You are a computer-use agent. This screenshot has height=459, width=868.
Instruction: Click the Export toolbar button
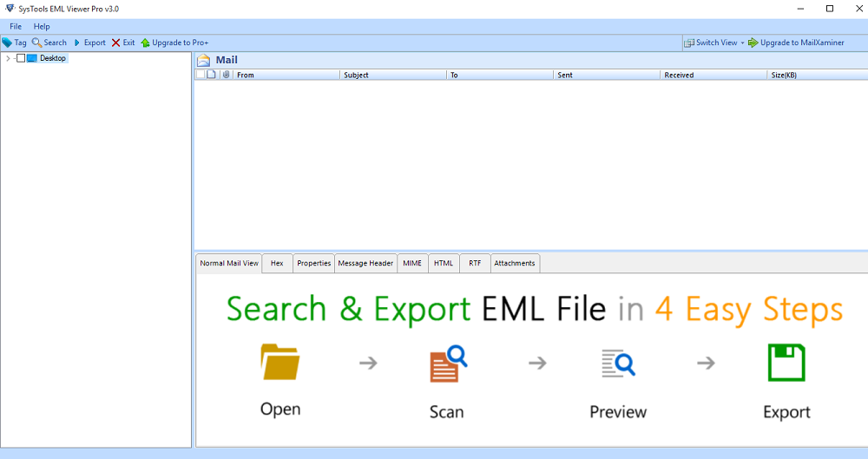pyautogui.click(x=89, y=43)
